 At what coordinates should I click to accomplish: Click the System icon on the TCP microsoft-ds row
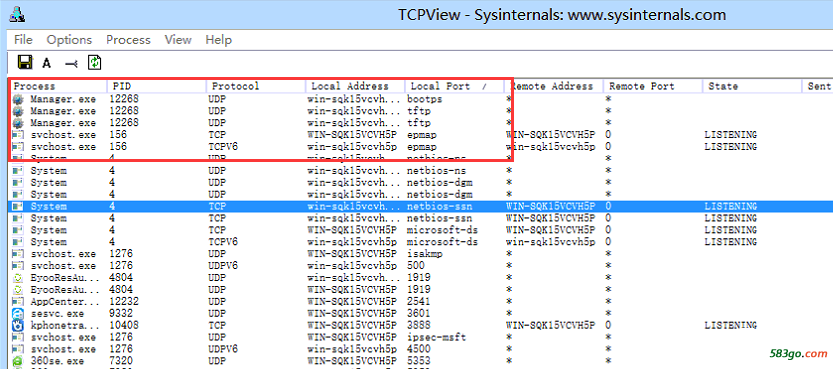point(18,230)
